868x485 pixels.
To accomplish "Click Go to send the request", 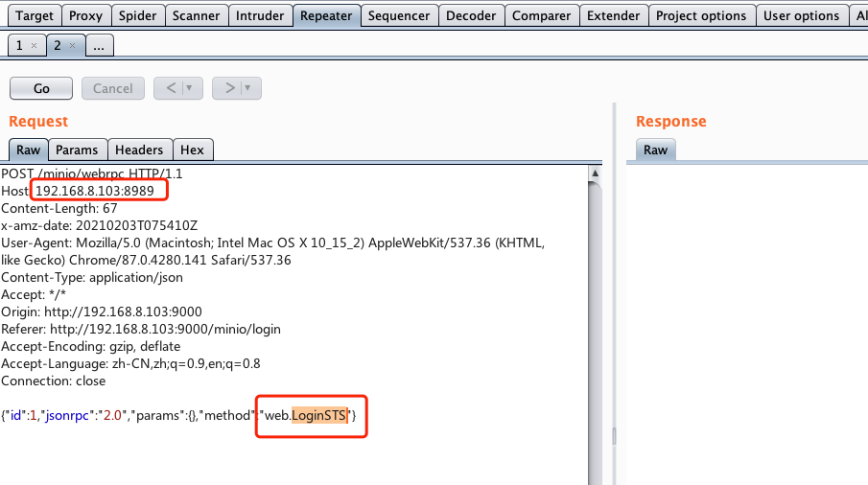I will tap(41, 88).
